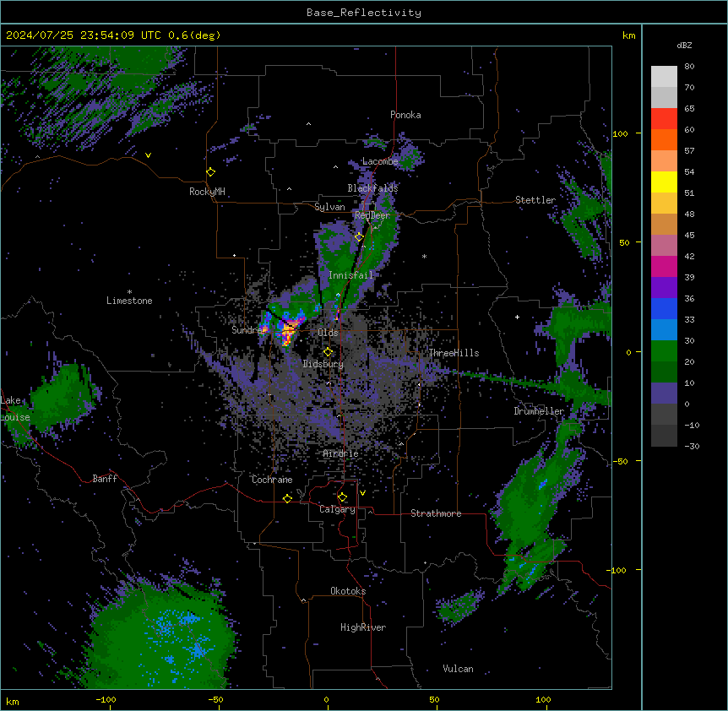Click the yellow diamond marker above Calgary

[343, 497]
